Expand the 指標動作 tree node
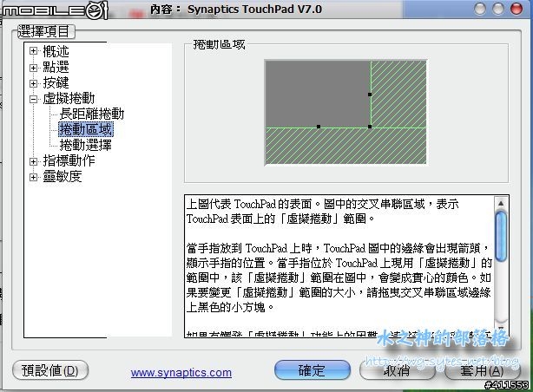The width and height of the screenshot is (533, 392). (x=33, y=161)
